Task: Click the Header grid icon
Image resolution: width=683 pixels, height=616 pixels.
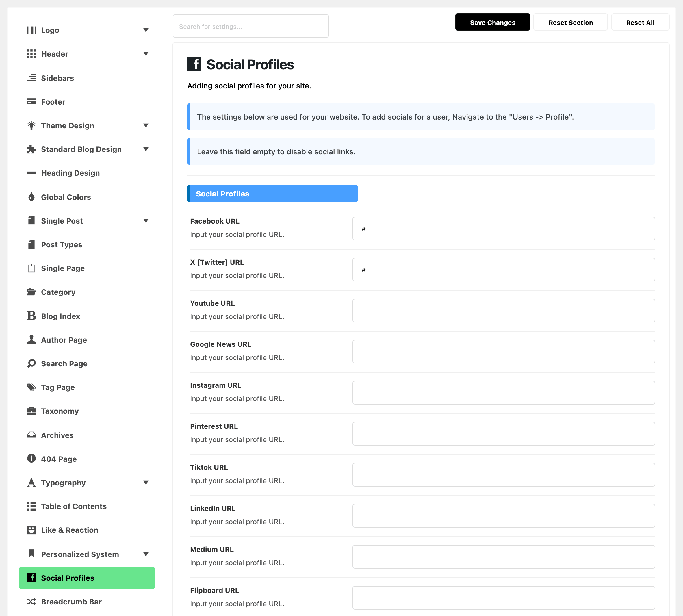Action: (31, 54)
